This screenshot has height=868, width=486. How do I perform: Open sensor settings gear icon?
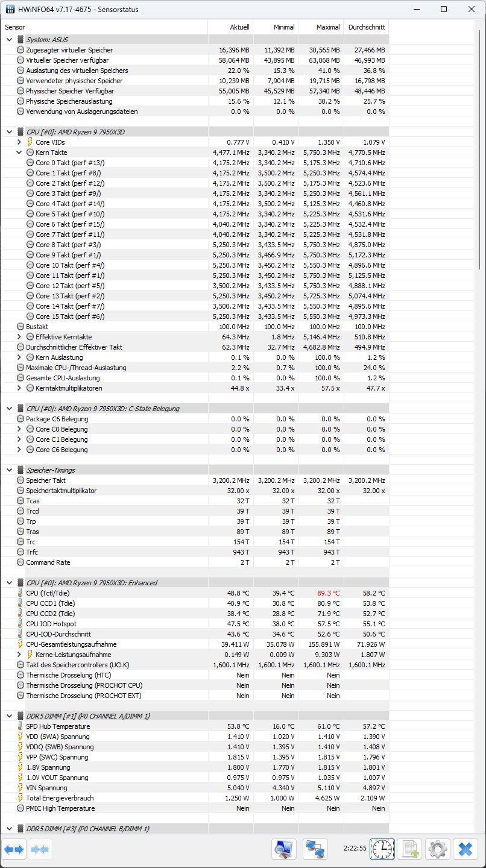tap(437, 849)
